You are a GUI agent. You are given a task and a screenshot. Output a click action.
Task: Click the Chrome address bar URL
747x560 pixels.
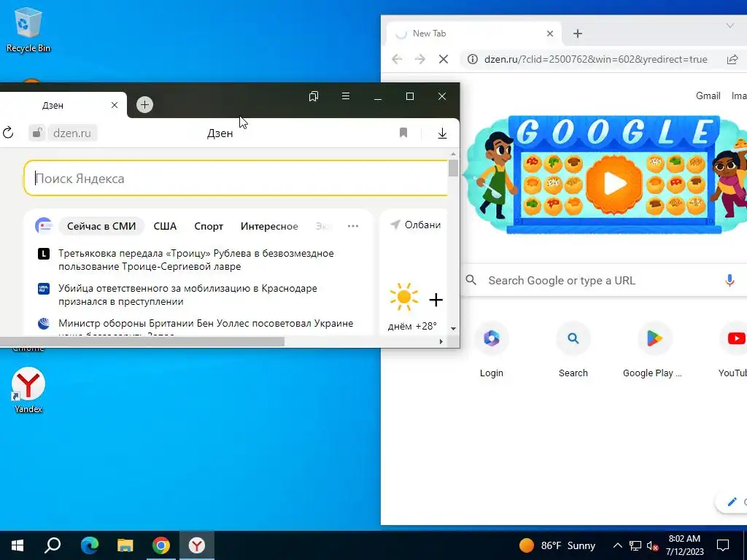pyautogui.click(x=595, y=59)
